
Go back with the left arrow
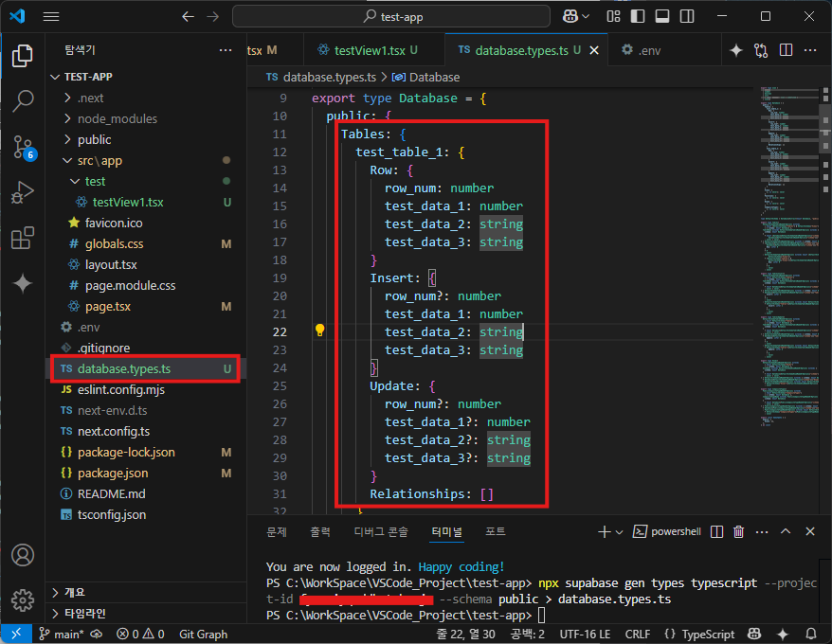tap(188, 17)
